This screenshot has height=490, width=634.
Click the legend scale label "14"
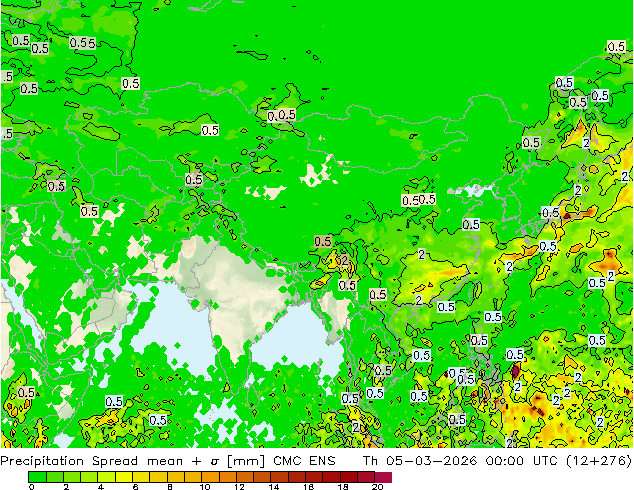[x=274, y=487]
